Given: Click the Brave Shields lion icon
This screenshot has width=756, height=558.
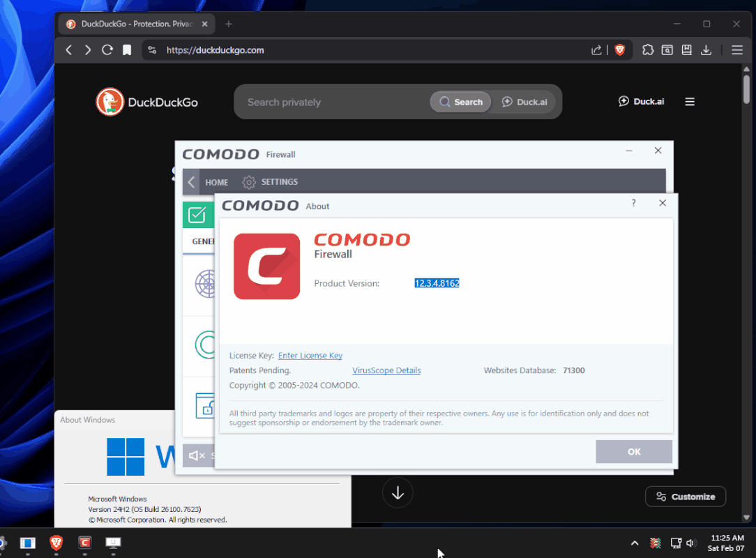Looking at the screenshot, I should (619, 50).
